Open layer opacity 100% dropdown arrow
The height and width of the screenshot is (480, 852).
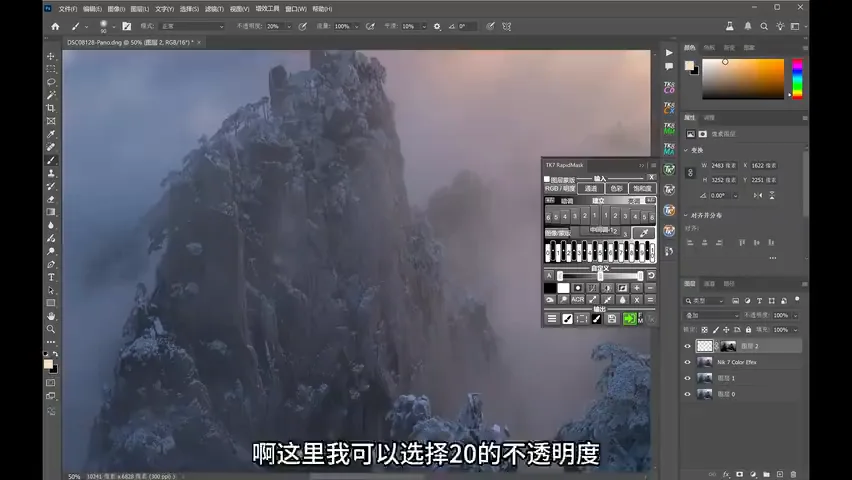795,315
